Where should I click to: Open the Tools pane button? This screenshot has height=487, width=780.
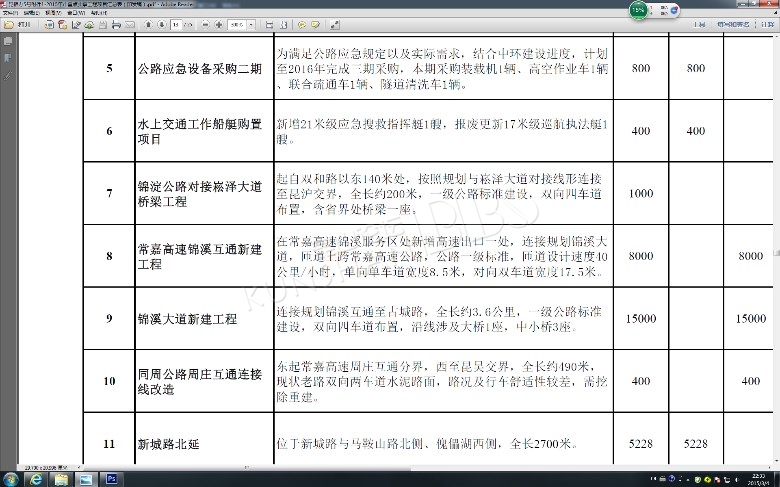[x=699, y=24]
